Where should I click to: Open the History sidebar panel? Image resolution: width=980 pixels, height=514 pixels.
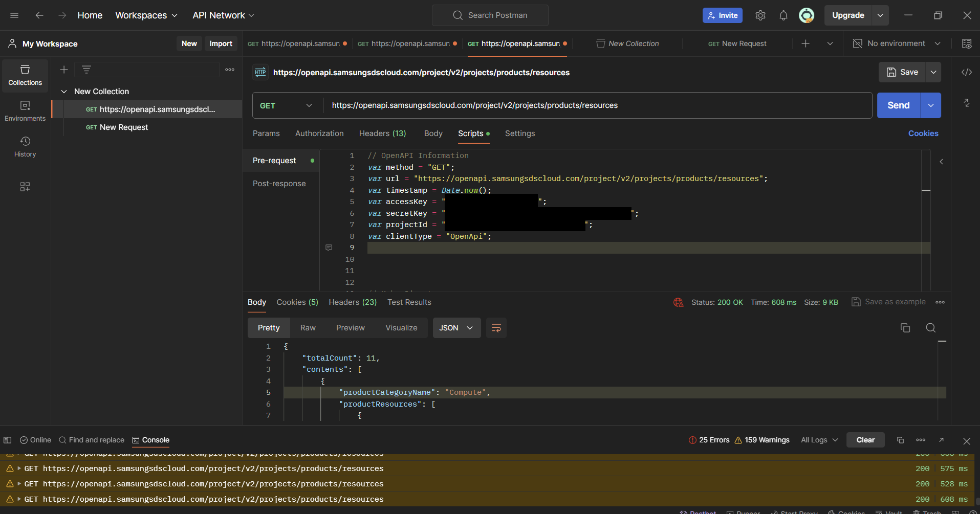click(25, 147)
